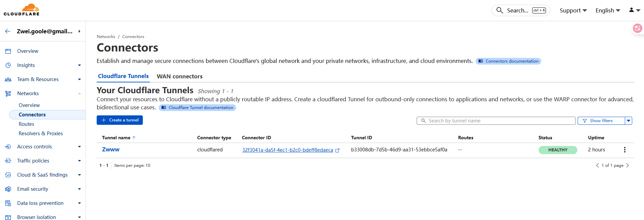The width and height of the screenshot is (644, 220).
Task: Click the Search by tunnel name field
Action: 496,121
